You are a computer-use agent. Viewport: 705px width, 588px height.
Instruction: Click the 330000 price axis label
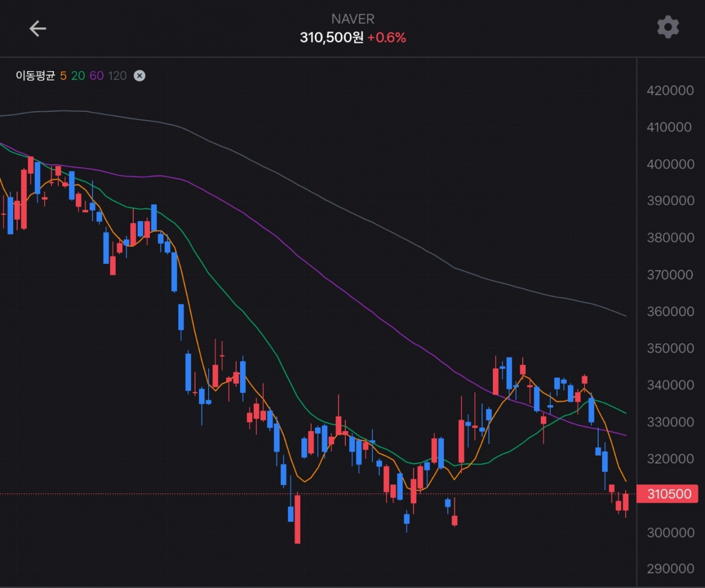coord(670,422)
